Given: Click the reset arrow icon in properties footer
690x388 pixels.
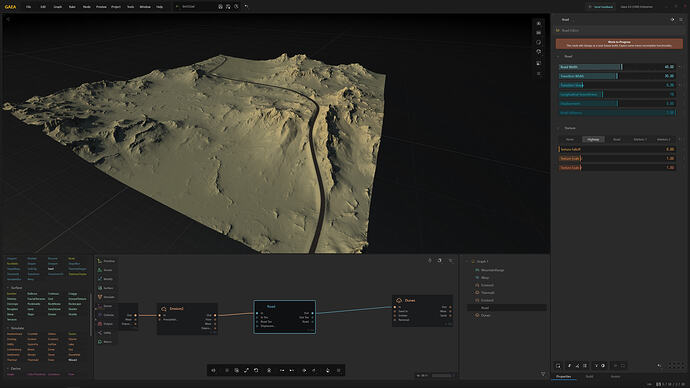Looking at the screenshot, I should (x=659, y=366).
